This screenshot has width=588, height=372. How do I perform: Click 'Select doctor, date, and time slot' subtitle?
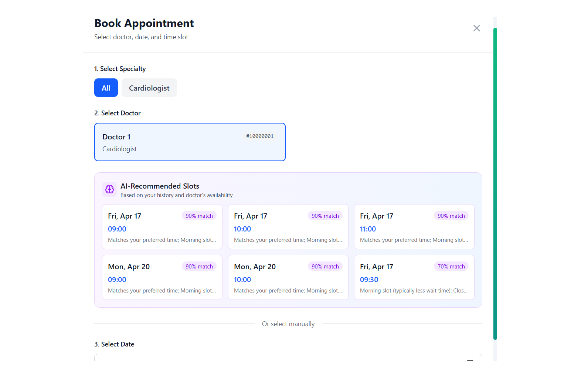(x=141, y=37)
